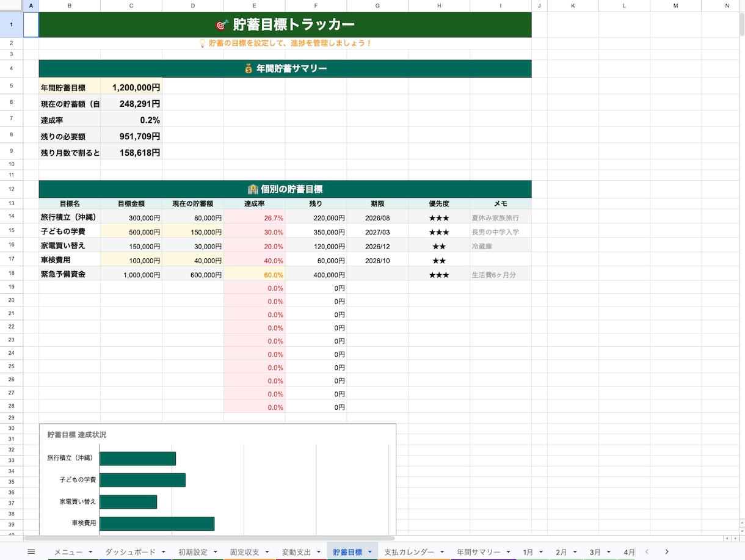The height and width of the screenshot is (560, 745).
Task: Open the all sheets hamburger menu
Action: point(31,551)
